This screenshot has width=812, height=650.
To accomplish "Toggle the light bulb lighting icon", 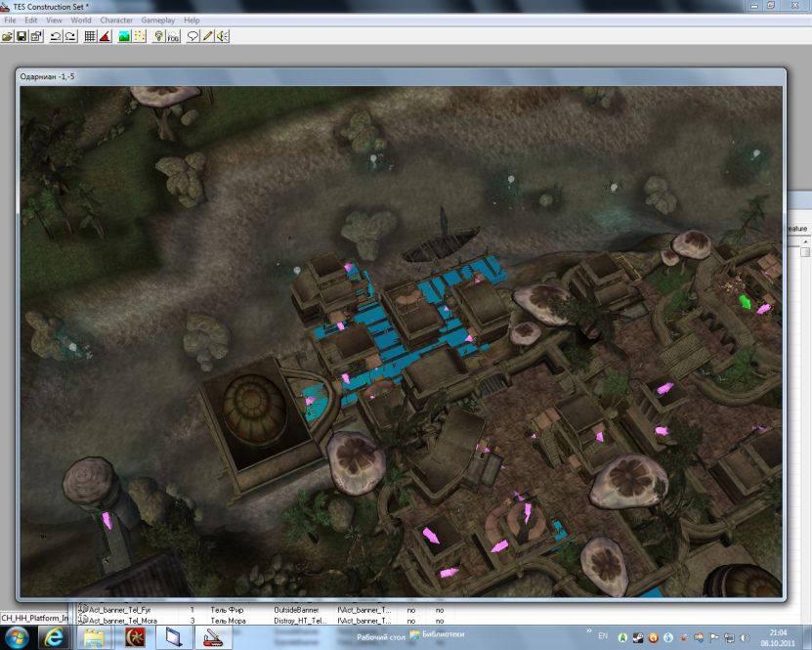I will click(x=158, y=36).
